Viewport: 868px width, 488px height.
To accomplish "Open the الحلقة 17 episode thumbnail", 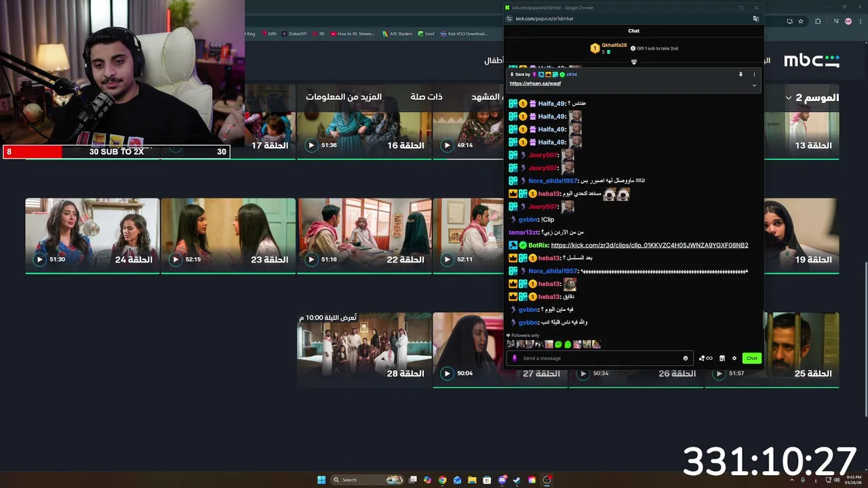I will tap(270, 122).
